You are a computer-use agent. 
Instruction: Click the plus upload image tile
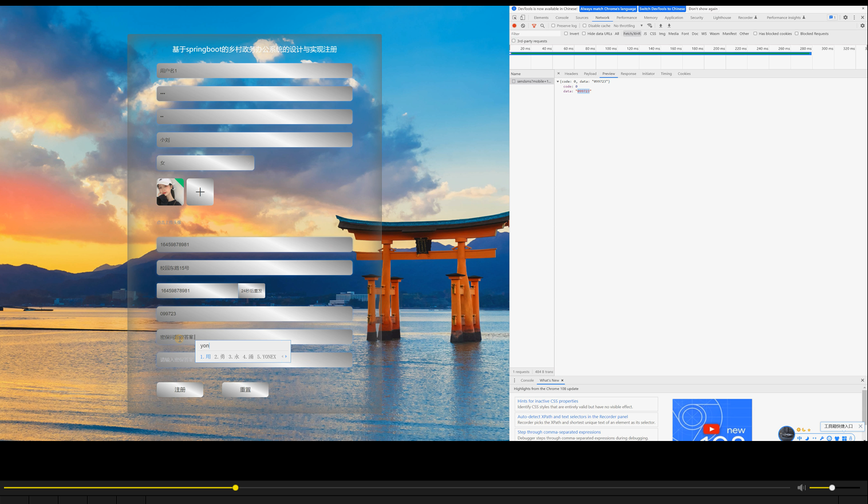tap(200, 192)
